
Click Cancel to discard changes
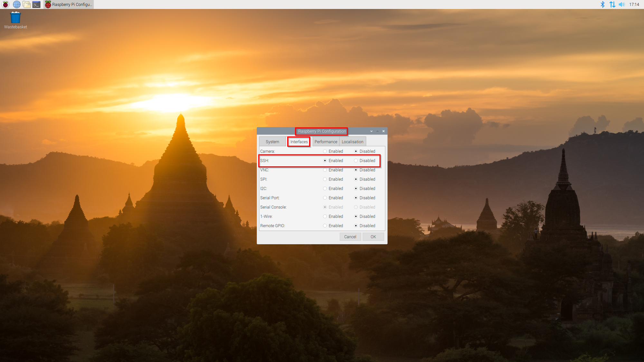(350, 237)
